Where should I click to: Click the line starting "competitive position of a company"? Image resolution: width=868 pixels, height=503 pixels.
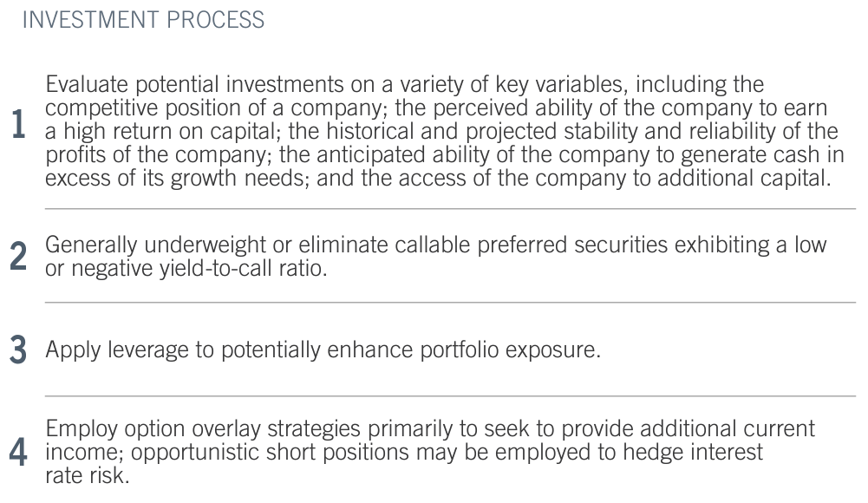point(435,108)
